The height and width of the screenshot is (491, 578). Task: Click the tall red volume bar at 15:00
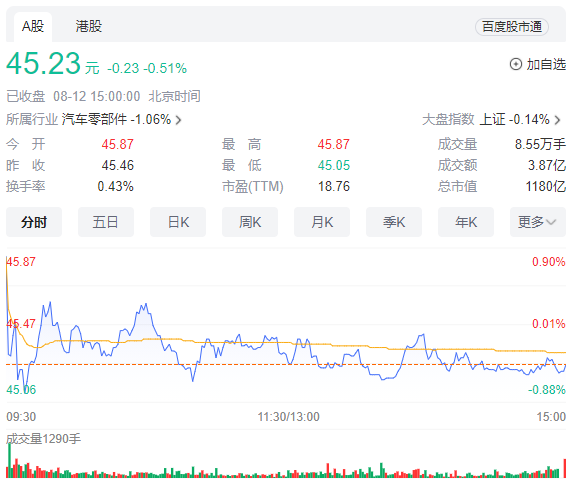564,468
